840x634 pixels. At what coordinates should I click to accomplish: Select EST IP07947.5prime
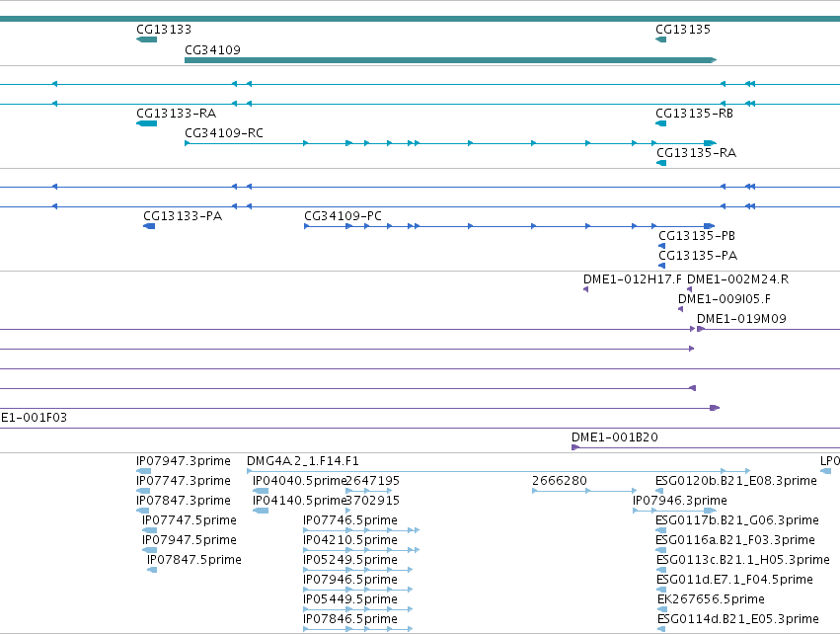[x=190, y=540]
